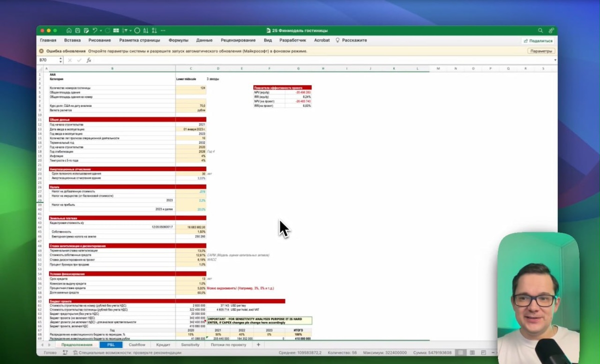Click the cell with 124 hotel rooms

pos(191,88)
